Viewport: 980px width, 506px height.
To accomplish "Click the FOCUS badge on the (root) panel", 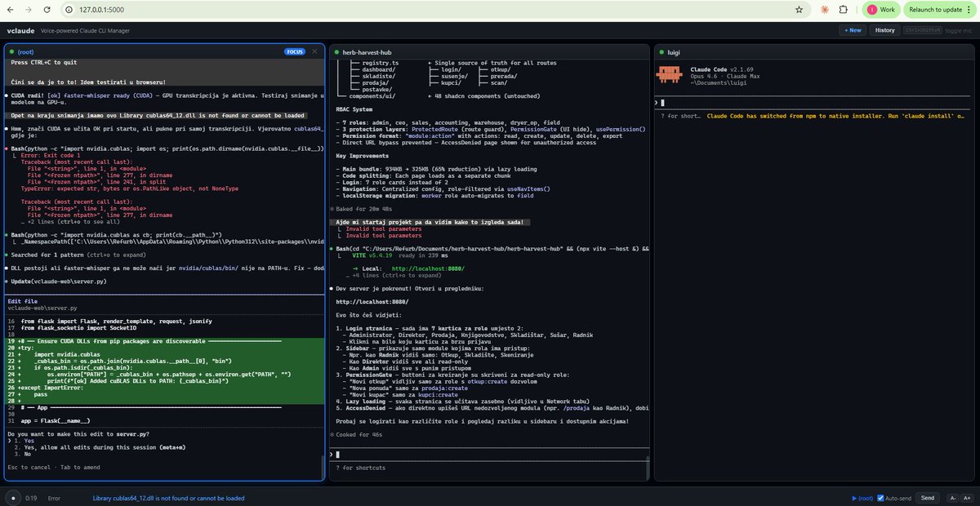I will pyautogui.click(x=295, y=51).
